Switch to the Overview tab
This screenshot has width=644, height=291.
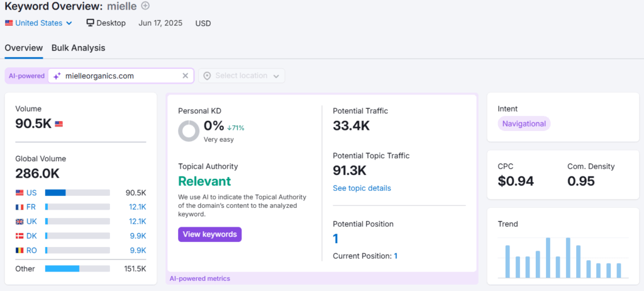pos(23,48)
